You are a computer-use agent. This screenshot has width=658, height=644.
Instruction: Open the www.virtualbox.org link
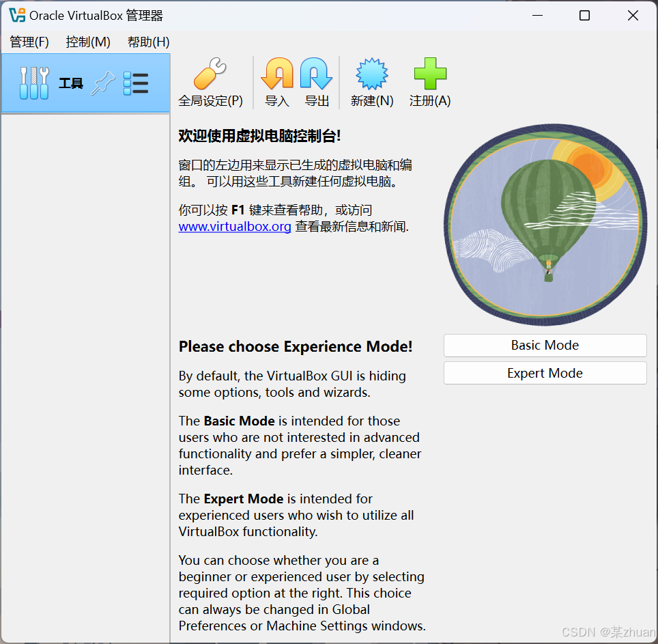[x=235, y=227]
